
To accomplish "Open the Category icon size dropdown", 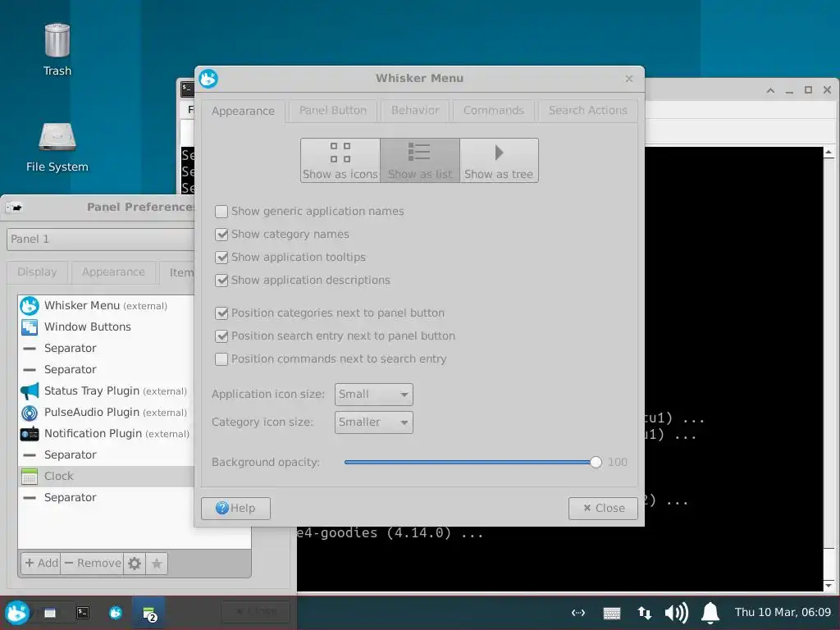I will (x=373, y=422).
